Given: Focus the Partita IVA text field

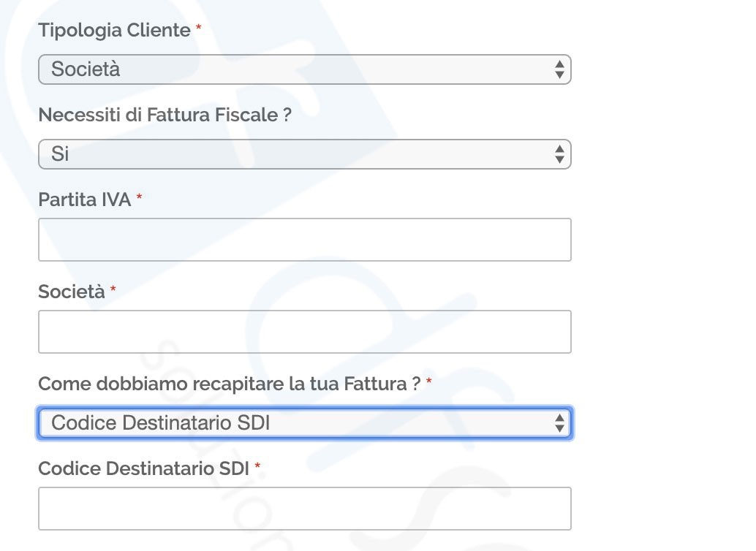Looking at the screenshot, I should click(305, 240).
